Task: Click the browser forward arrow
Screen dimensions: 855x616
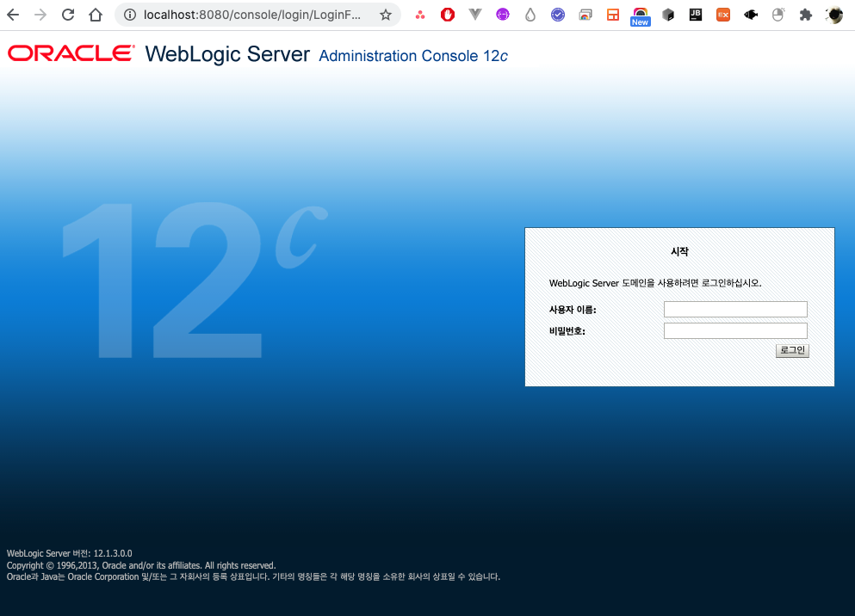Action: (x=40, y=15)
